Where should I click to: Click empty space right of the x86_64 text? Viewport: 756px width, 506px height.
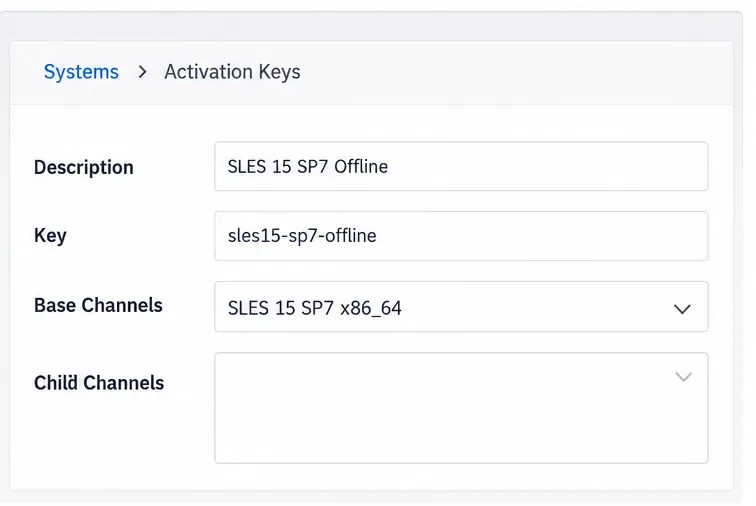[x=535, y=308]
